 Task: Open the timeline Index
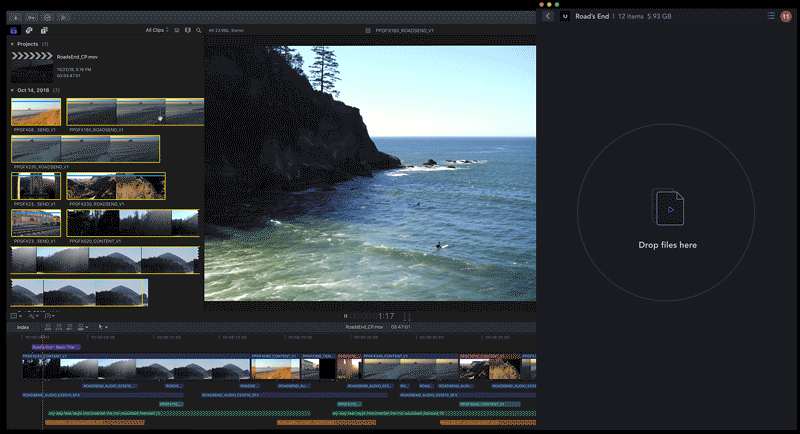[23, 327]
